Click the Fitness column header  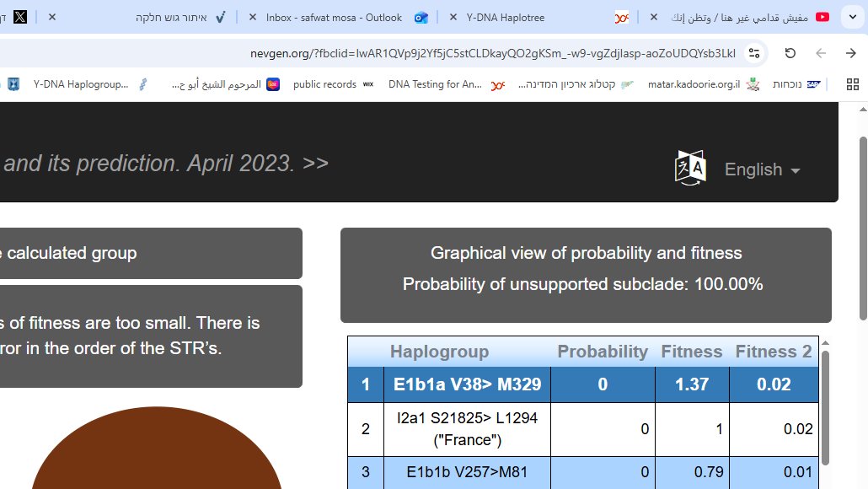coord(692,352)
